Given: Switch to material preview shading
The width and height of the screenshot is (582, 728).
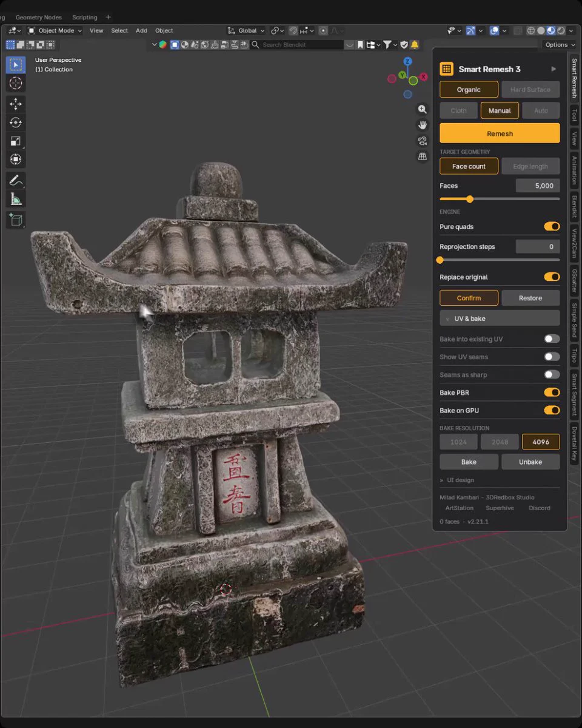Looking at the screenshot, I should pos(551,30).
